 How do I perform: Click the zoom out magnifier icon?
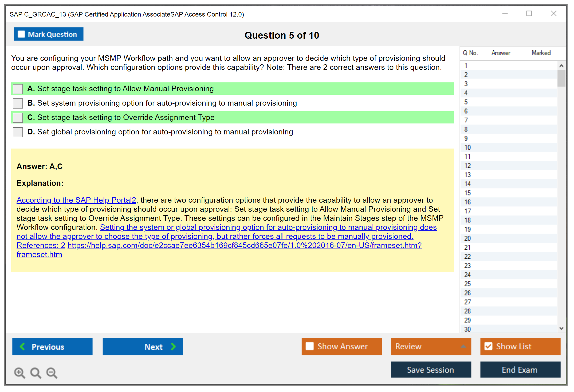52,373
